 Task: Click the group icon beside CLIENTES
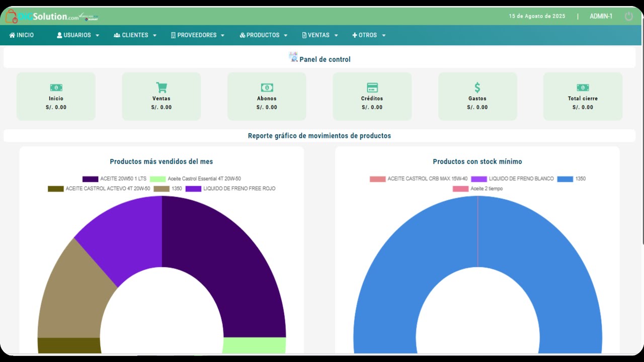tap(117, 35)
